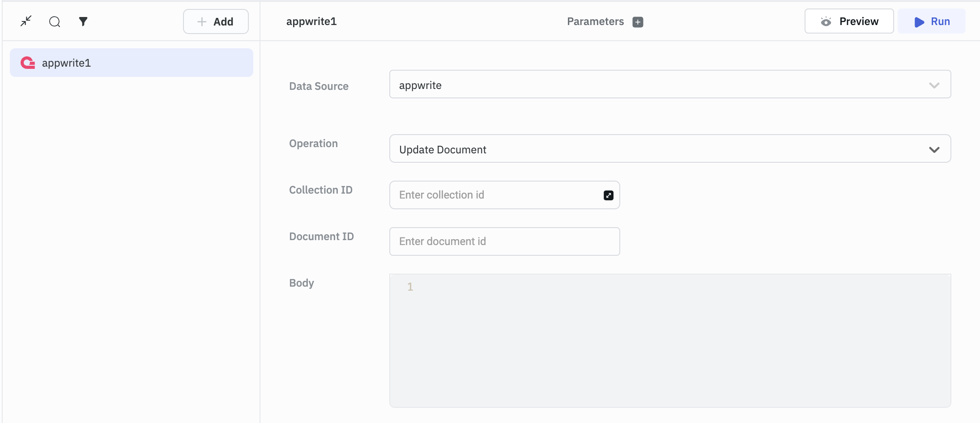Click the Parameters label in the header
This screenshot has height=423, width=980.
595,21
